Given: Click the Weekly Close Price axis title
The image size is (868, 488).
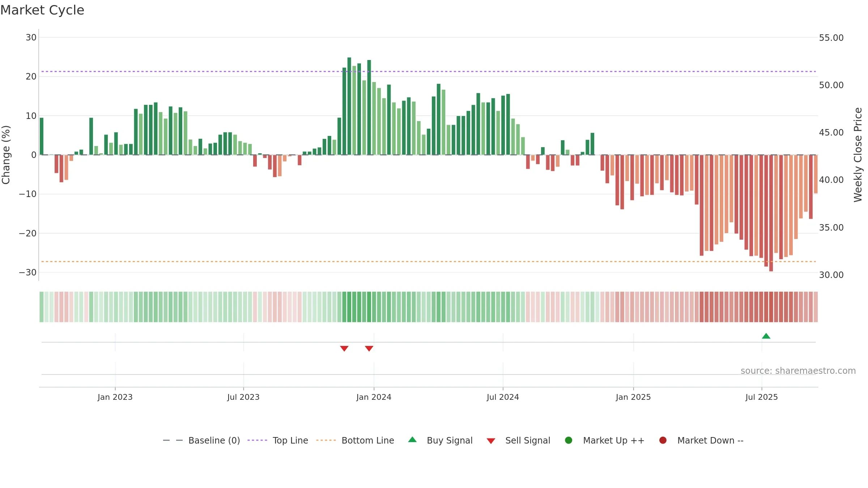Looking at the screenshot, I should click(858, 155).
